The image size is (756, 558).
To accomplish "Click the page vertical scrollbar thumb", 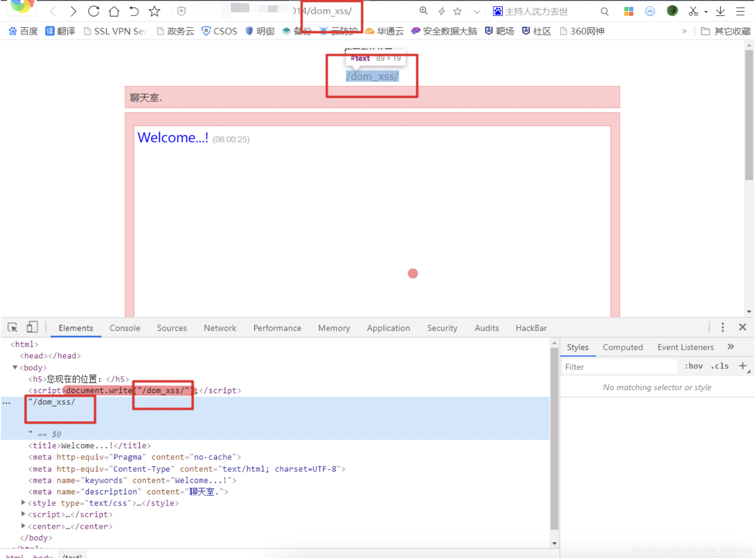I will tap(749, 115).
